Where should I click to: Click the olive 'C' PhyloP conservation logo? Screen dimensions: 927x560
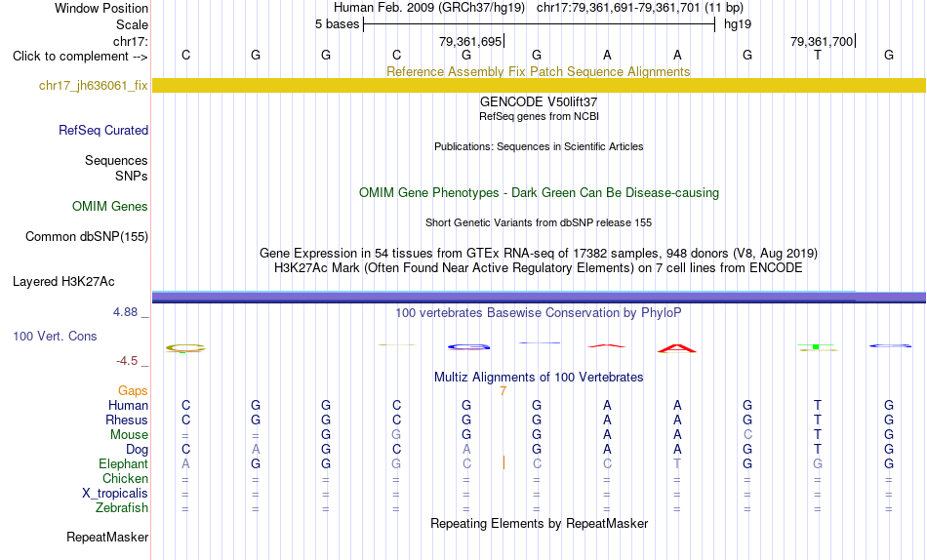[185, 348]
